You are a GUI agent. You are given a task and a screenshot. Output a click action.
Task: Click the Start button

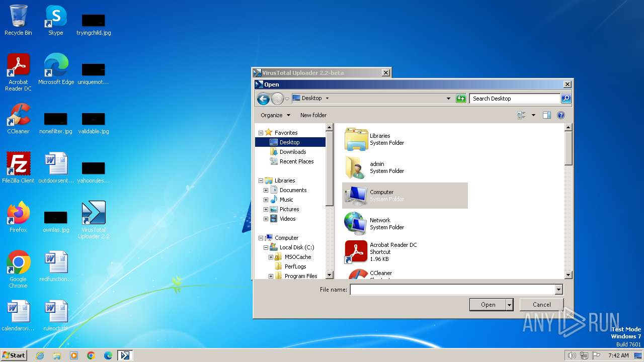pyautogui.click(x=14, y=355)
